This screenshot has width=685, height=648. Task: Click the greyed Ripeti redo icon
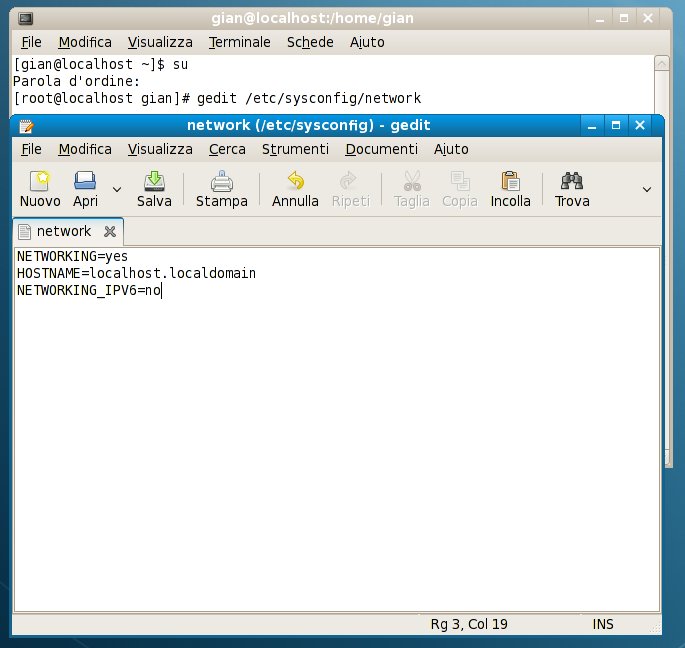click(x=349, y=181)
